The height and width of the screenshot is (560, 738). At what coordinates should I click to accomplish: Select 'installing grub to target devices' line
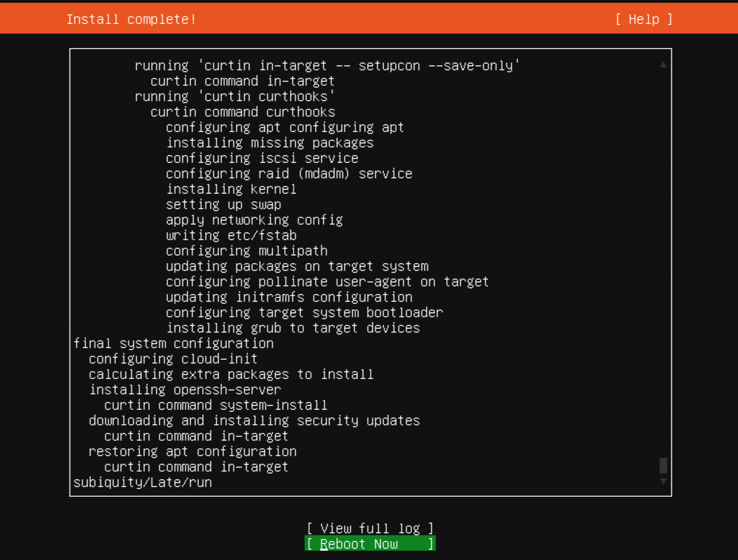tap(293, 328)
